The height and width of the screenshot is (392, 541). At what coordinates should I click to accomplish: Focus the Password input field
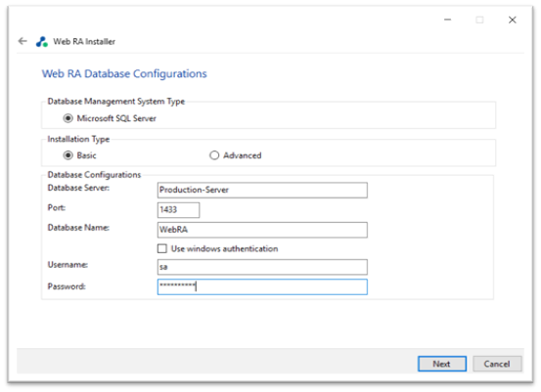click(x=262, y=286)
